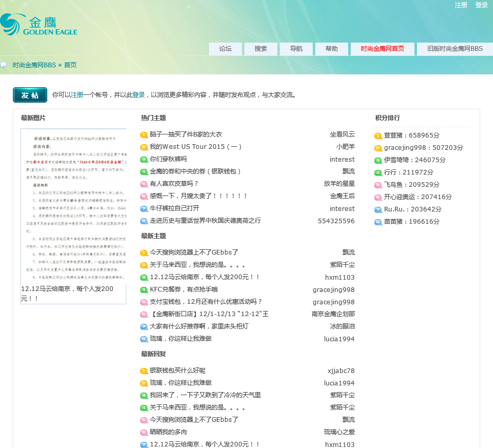Click rank icon beside Ru.Ru. score
The width and height of the screenshot is (493, 448).
(378, 210)
